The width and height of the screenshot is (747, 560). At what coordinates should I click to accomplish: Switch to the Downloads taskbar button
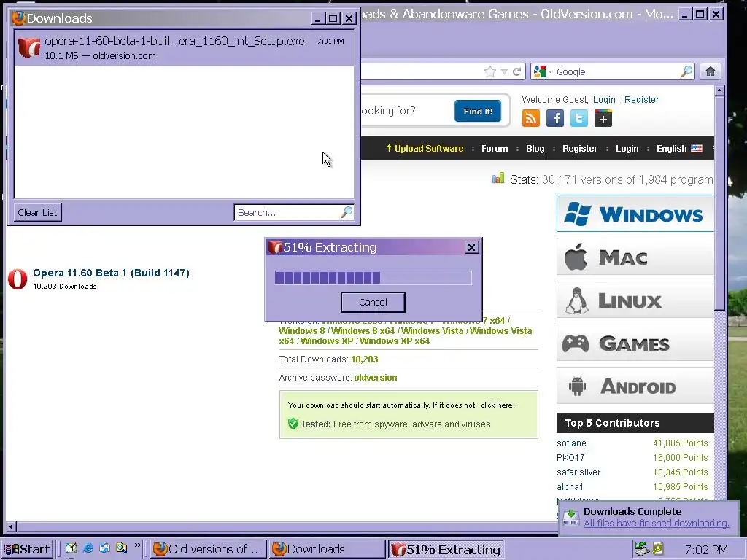coord(327,549)
